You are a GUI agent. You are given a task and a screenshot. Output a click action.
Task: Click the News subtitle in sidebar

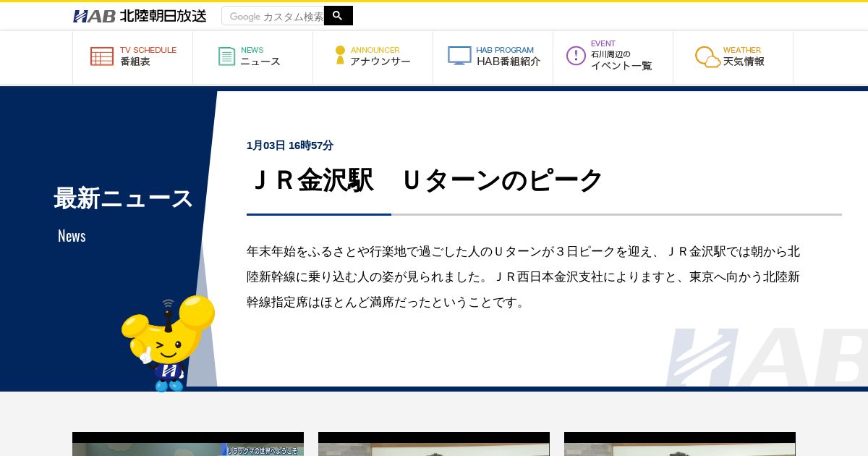pyautogui.click(x=72, y=236)
